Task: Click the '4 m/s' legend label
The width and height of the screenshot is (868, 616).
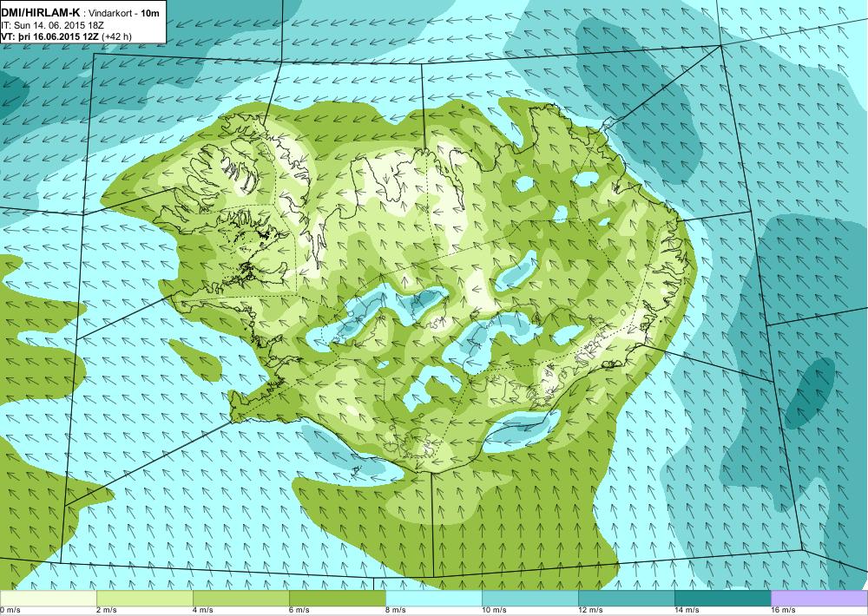Action: [203, 611]
